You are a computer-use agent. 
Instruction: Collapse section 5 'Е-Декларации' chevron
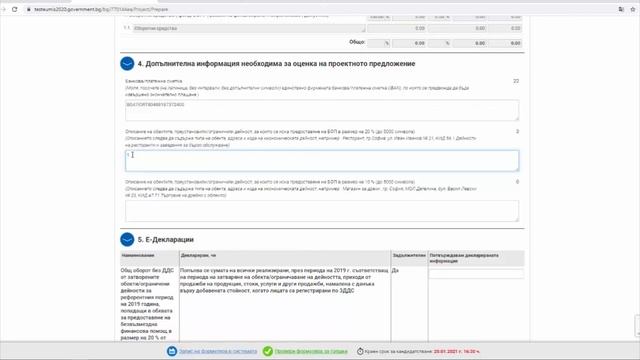127,240
